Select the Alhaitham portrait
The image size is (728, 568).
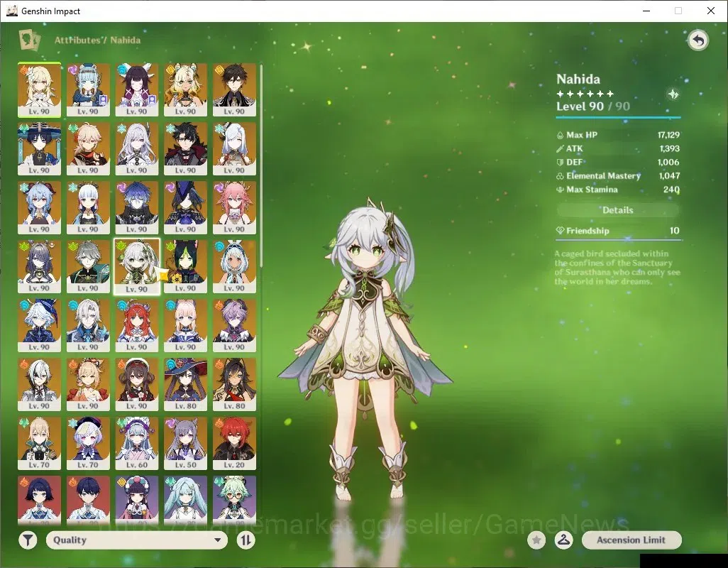88,266
